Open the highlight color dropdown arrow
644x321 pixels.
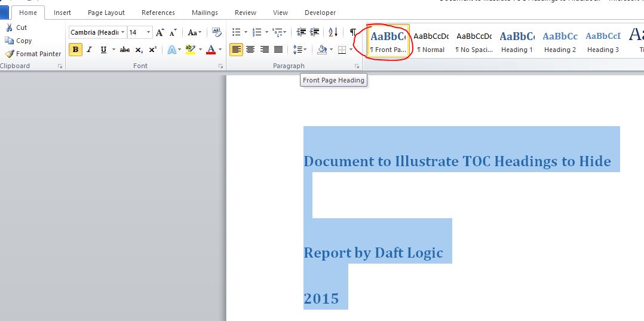click(201, 50)
